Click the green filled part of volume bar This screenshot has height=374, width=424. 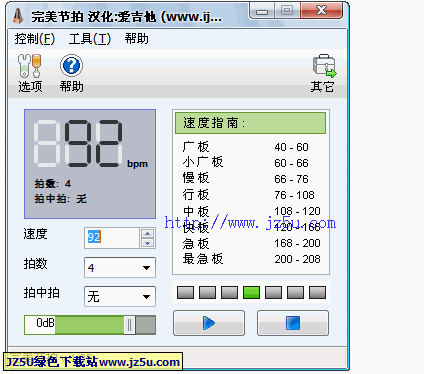(90, 325)
